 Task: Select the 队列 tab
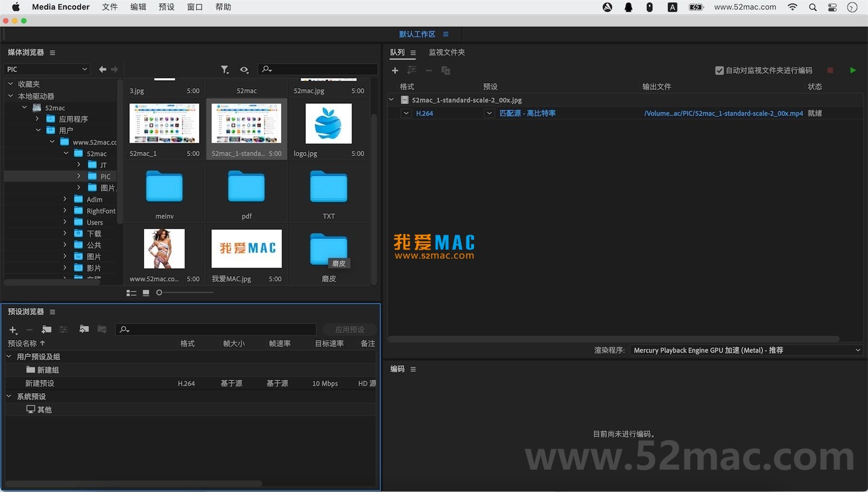coord(398,52)
